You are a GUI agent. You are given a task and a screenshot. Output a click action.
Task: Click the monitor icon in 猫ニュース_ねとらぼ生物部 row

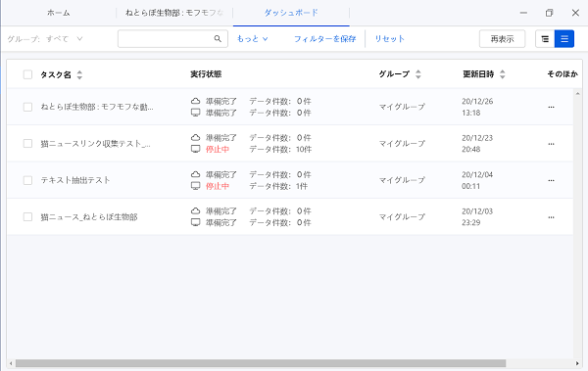195,222
